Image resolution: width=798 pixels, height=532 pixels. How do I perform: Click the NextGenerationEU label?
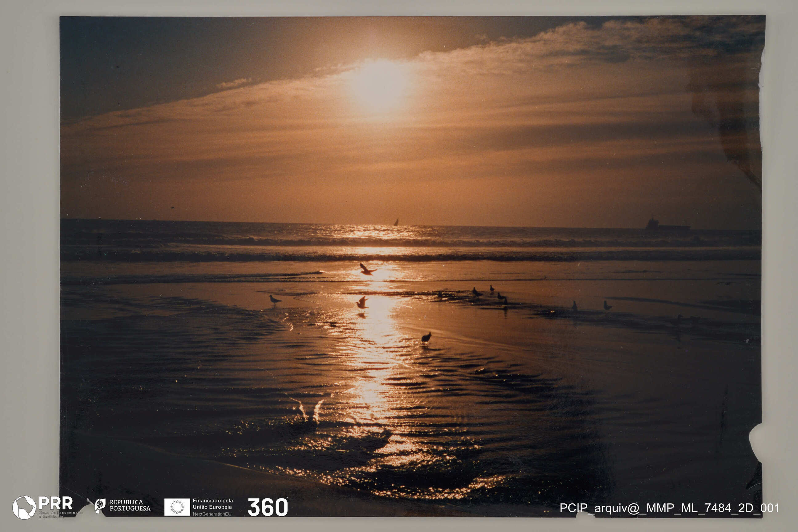point(212,514)
